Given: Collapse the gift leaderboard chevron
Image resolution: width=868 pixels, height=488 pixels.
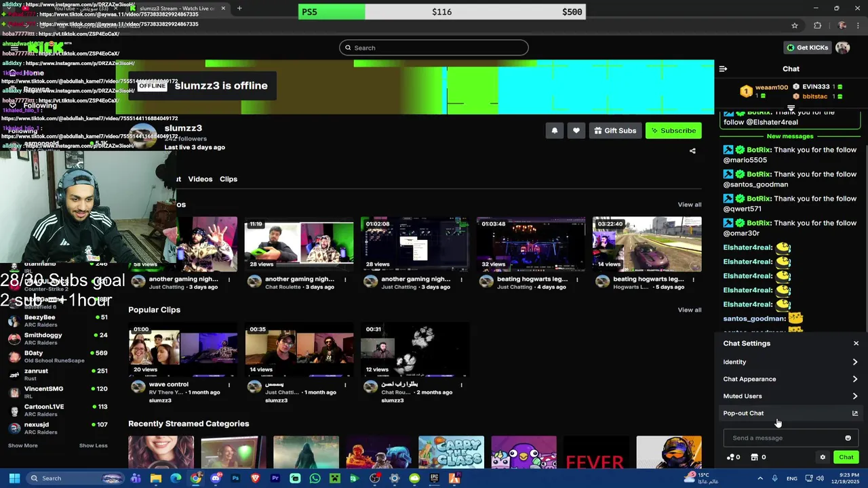Looking at the screenshot, I should [x=791, y=108].
